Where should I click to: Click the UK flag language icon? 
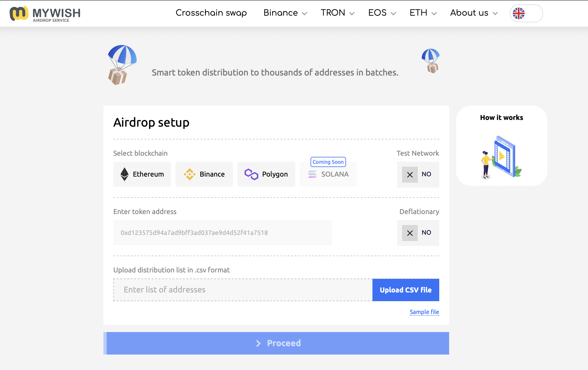(519, 13)
